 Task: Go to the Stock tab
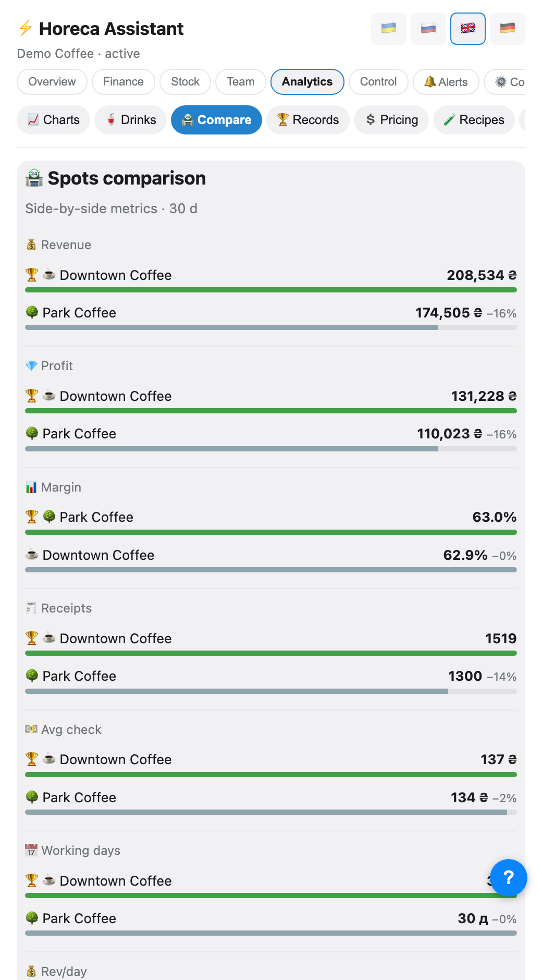[x=185, y=82]
